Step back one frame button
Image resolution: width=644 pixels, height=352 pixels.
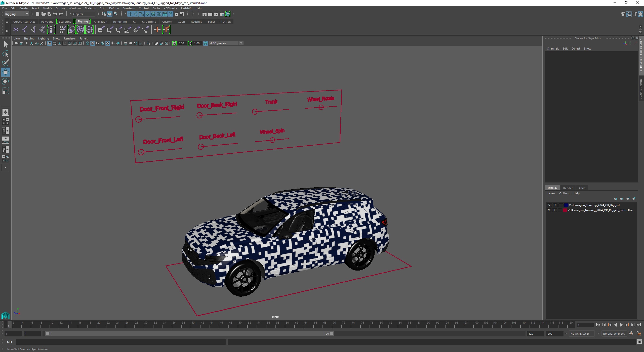[x=604, y=325]
